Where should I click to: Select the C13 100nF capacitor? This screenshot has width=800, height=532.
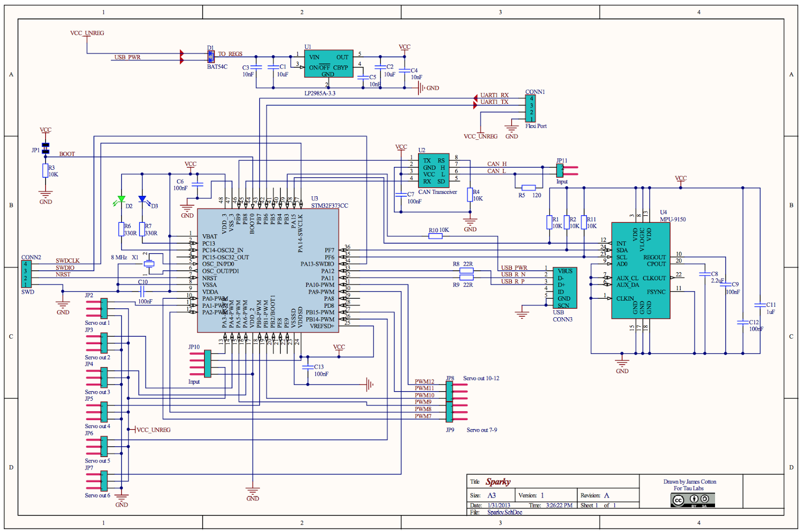307,367
